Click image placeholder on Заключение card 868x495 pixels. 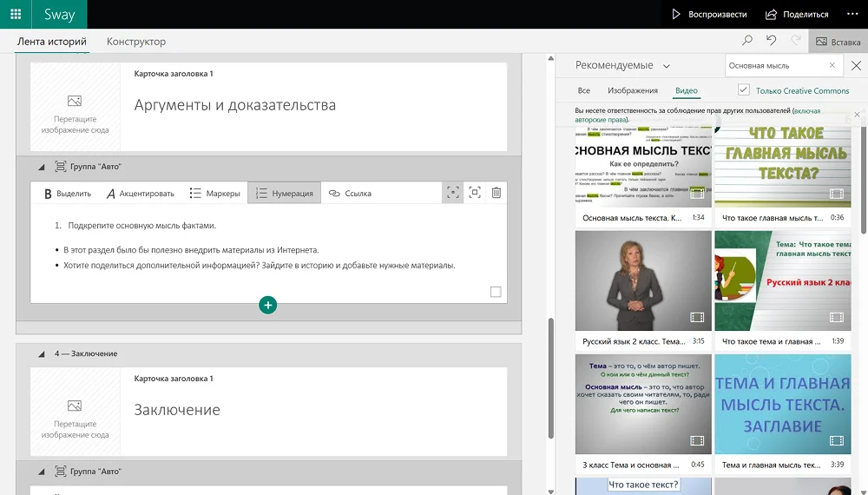pyautogui.click(x=75, y=412)
